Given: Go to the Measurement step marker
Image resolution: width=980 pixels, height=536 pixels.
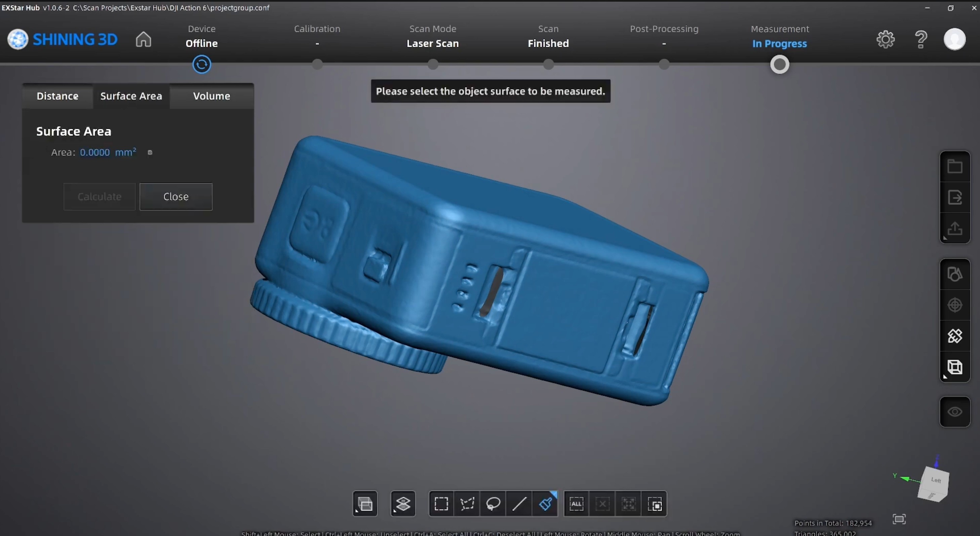Looking at the screenshot, I should pyautogui.click(x=780, y=64).
